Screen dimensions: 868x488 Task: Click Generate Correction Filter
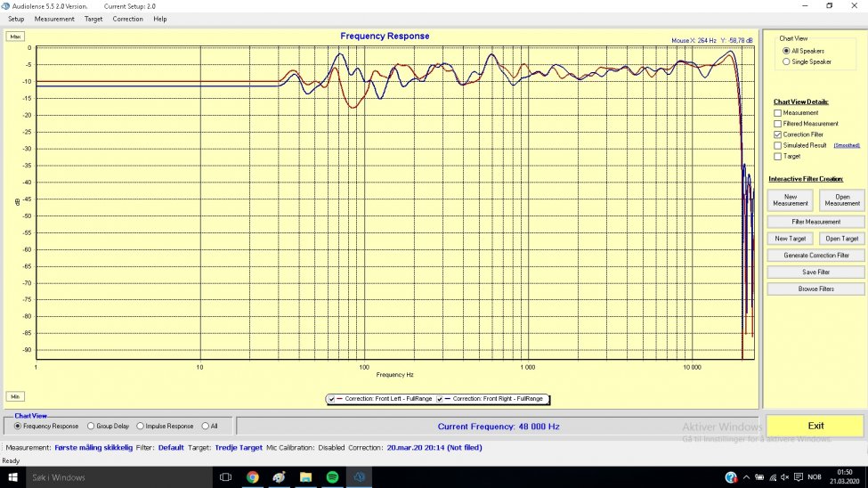pyautogui.click(x=816, y=256)
